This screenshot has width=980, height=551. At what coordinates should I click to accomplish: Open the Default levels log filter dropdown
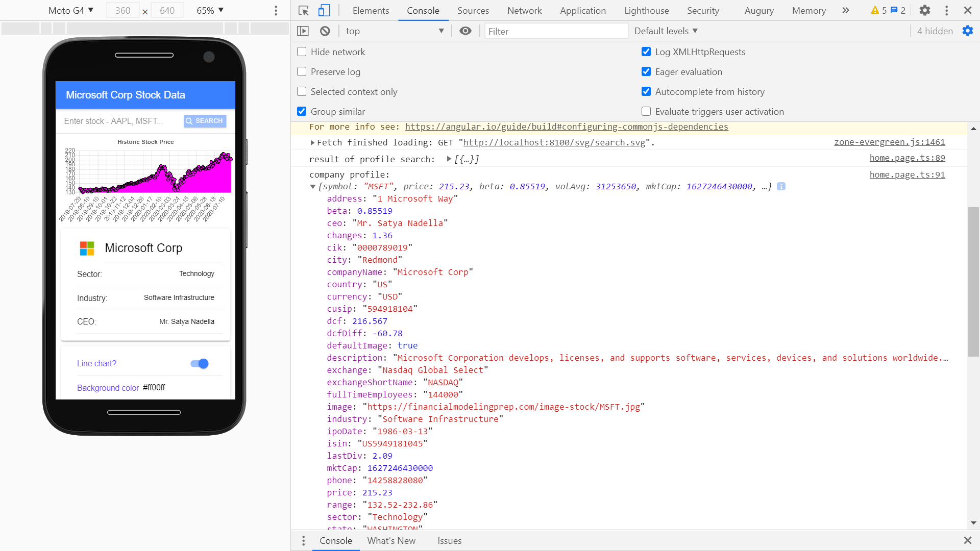coord(666,30)
